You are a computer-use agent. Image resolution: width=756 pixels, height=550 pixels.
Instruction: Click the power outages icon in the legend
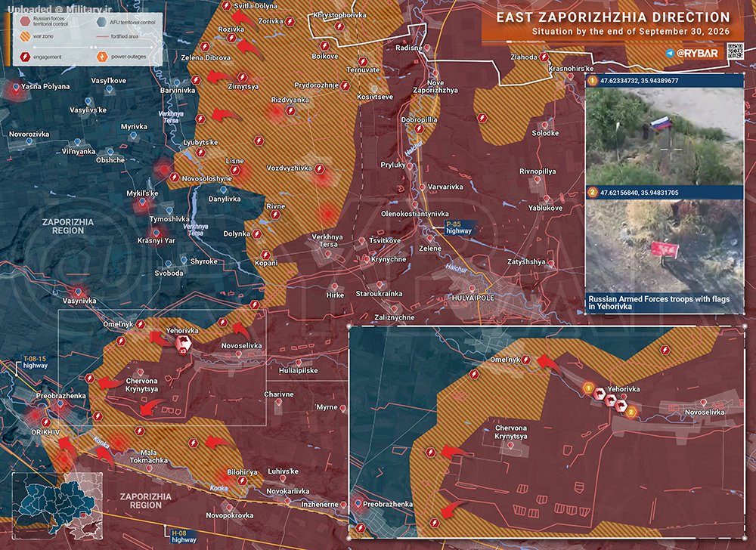click(102, 57)
